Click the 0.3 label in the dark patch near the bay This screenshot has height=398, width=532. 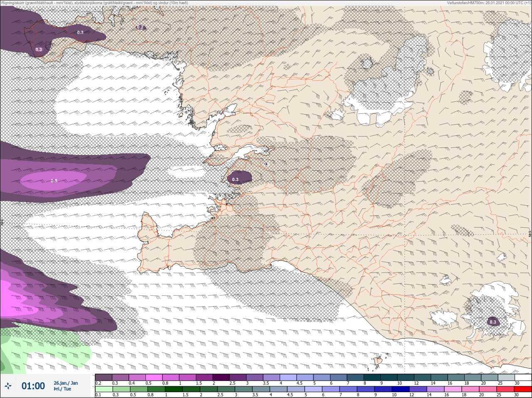(x=235, y=179)
